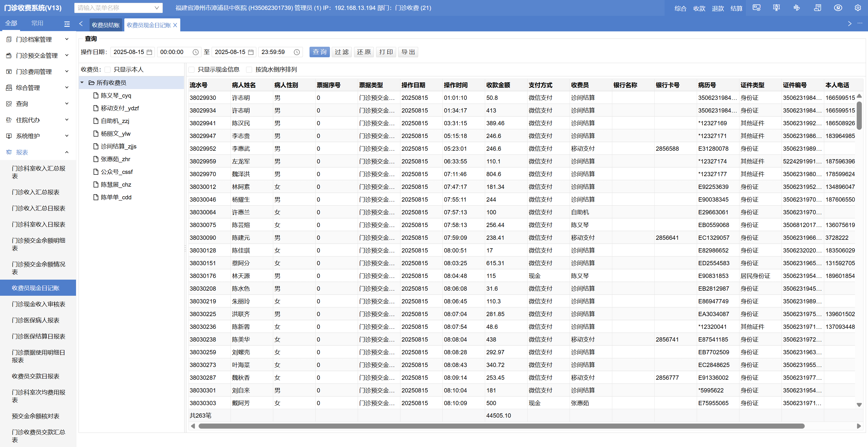
Task: Open 门诊现金收入审核表 report menu item
Action: point(38,304)
